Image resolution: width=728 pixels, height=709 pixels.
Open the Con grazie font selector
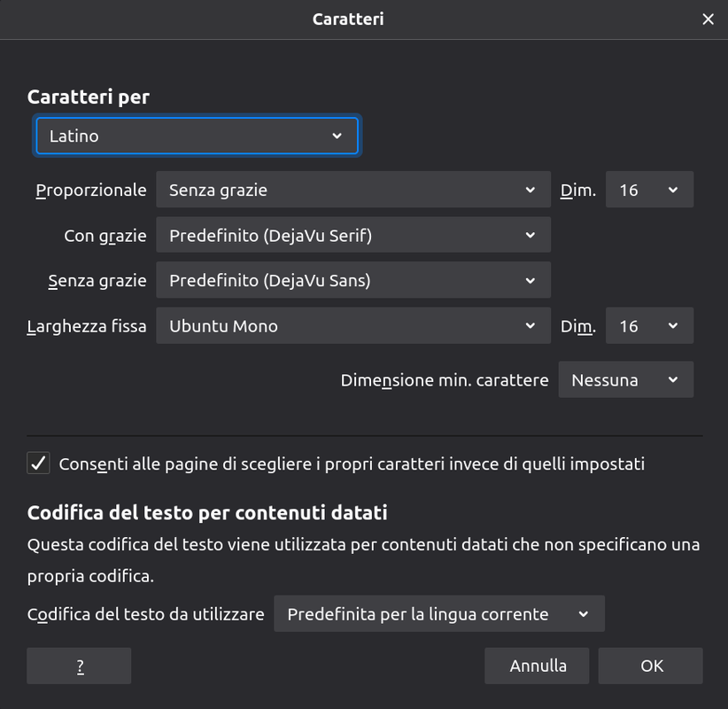pyautogui.click(x=353, y=235)
